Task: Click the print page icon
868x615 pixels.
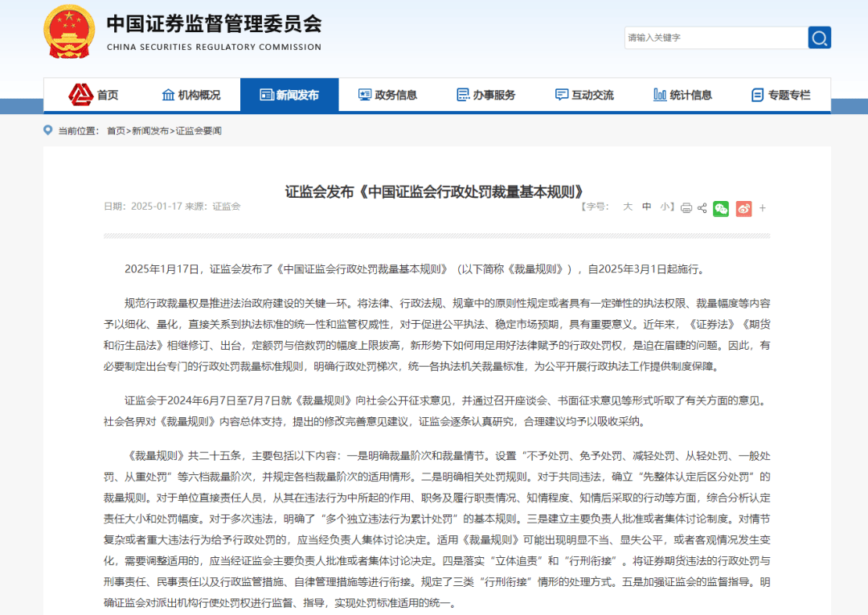Action: [x=686, y=208]
